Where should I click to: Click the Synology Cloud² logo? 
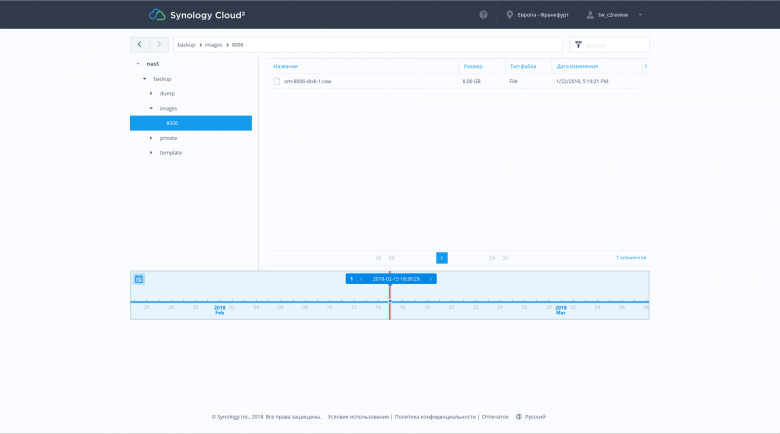click(197, 15)
